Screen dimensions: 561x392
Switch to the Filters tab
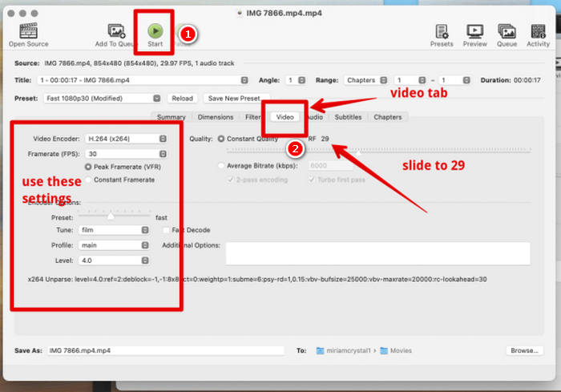pyautogui.click(x=253, y=117)
